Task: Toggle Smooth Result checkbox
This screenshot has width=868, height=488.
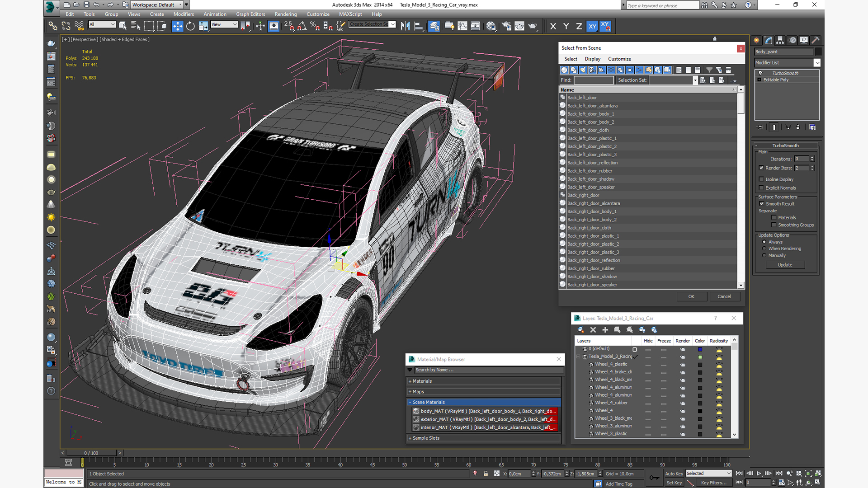Action: 762,204
